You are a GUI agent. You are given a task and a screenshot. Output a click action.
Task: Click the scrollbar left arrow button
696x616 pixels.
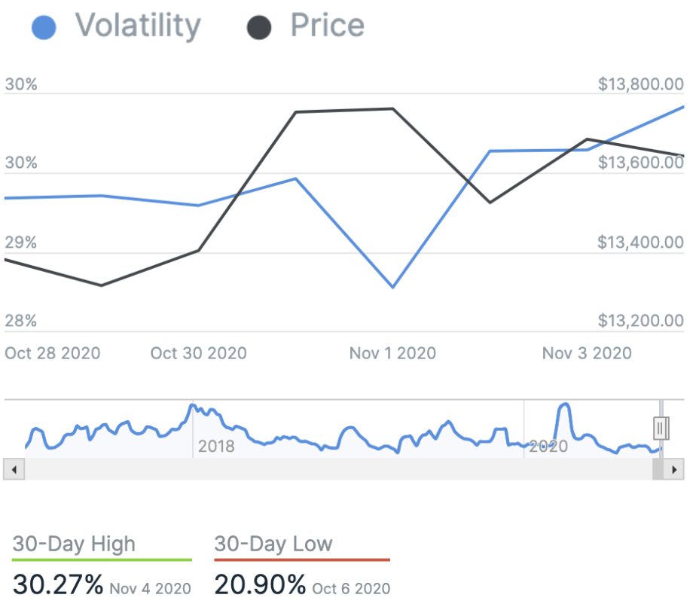(14, 470)
